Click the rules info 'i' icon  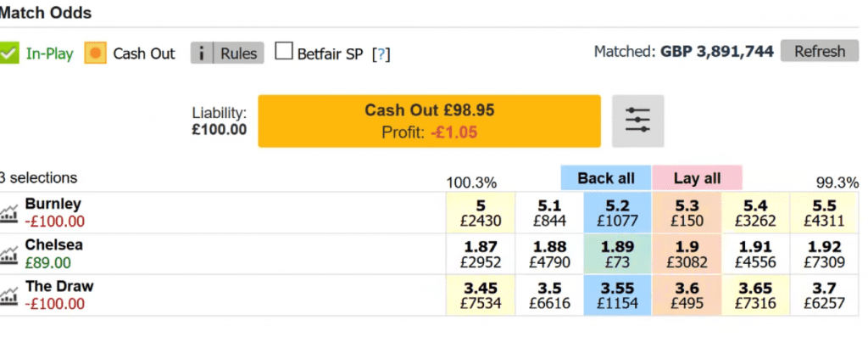[x=202, y=53]
